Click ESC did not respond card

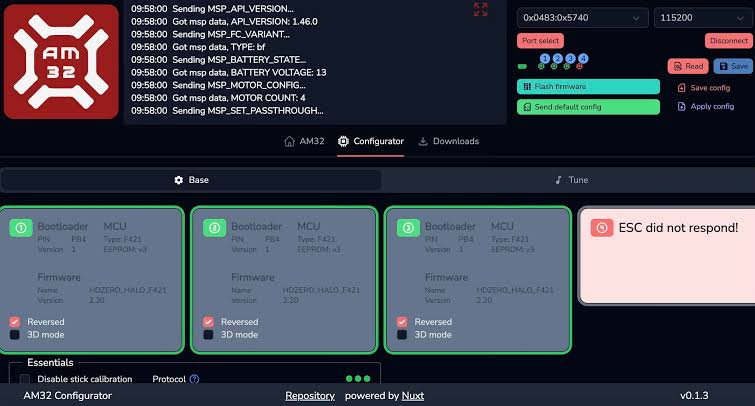click(667, 256)
